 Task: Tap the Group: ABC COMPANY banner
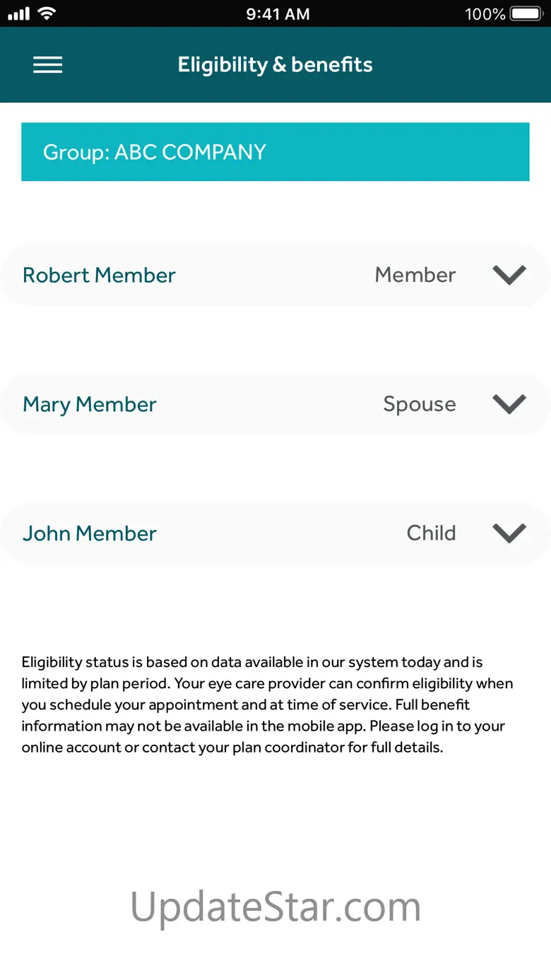click(x=275, y=152)
